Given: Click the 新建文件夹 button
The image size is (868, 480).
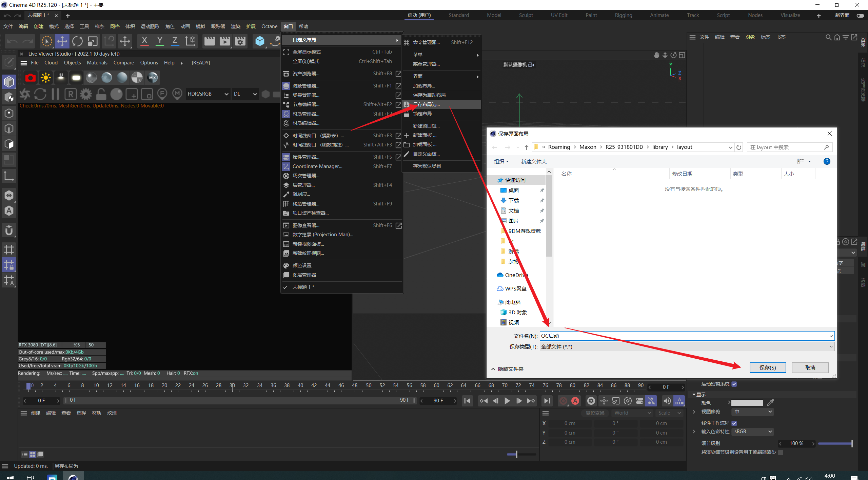Looking at the screenshot, I should tap(533, 161).
